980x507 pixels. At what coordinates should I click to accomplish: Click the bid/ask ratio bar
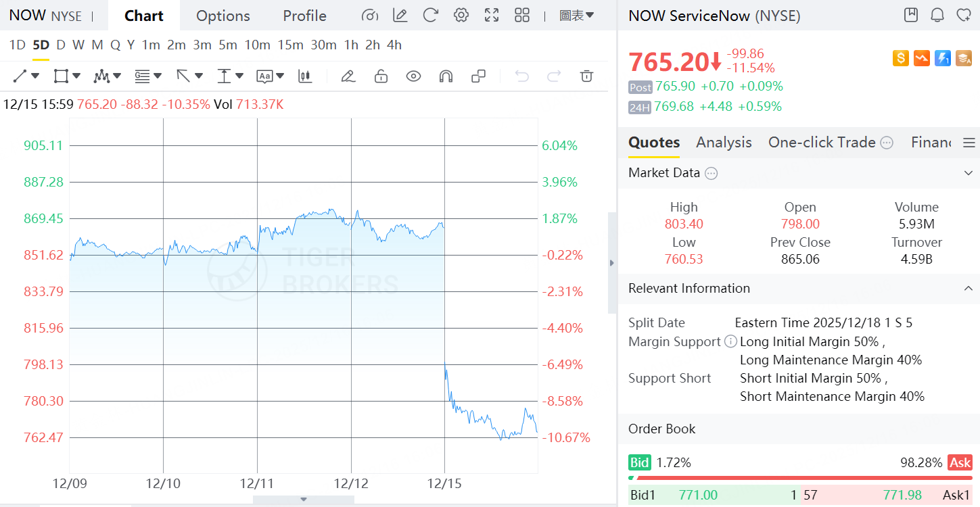click(x=800, y=477)
